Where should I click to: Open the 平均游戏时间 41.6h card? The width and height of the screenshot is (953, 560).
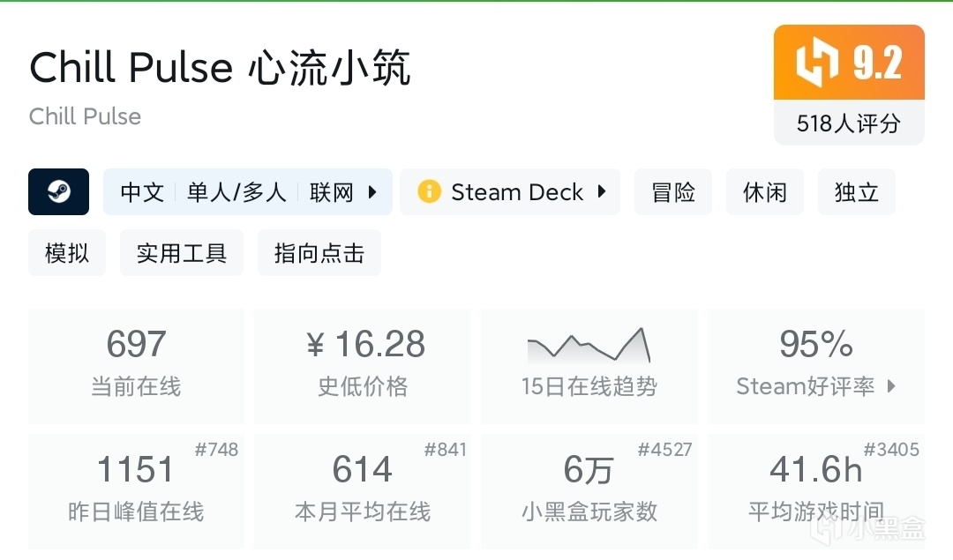click(x=815, y=489)
